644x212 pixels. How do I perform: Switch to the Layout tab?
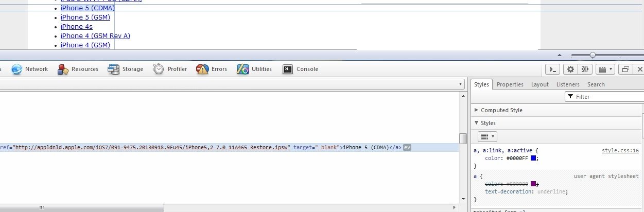540,84
